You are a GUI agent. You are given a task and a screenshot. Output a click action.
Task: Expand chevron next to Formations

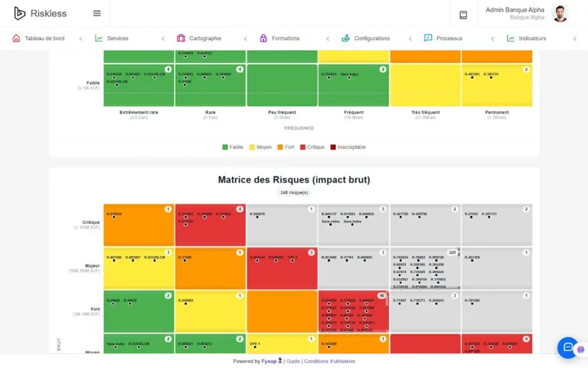tap(327, 38)
